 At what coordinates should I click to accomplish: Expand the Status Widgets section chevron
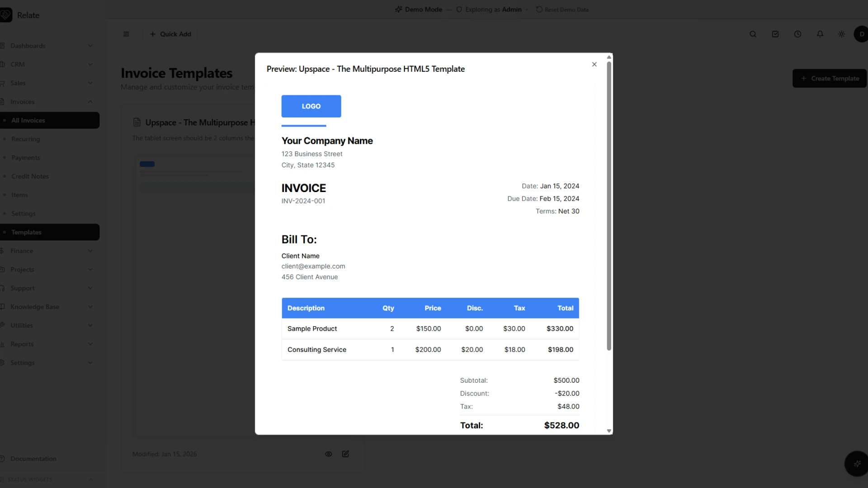[x=90, y=479]
